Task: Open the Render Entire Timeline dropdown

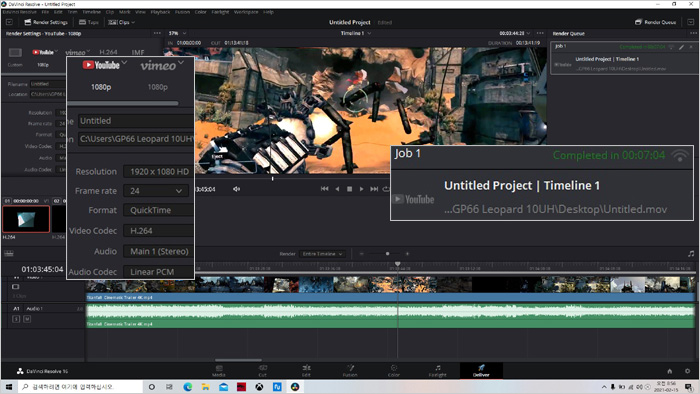Action: 322,254
